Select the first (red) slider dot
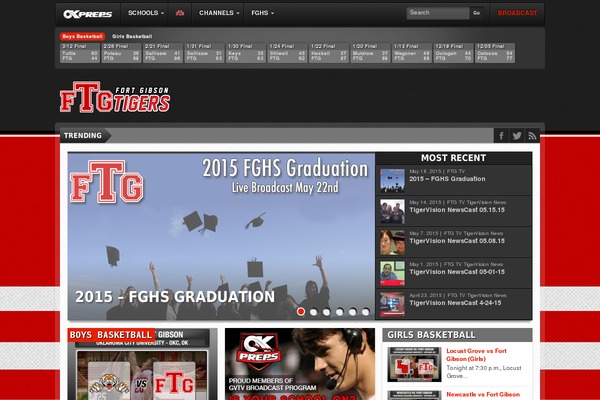The width and height of the screenshot is (600, 400). (x=301, y=312)
